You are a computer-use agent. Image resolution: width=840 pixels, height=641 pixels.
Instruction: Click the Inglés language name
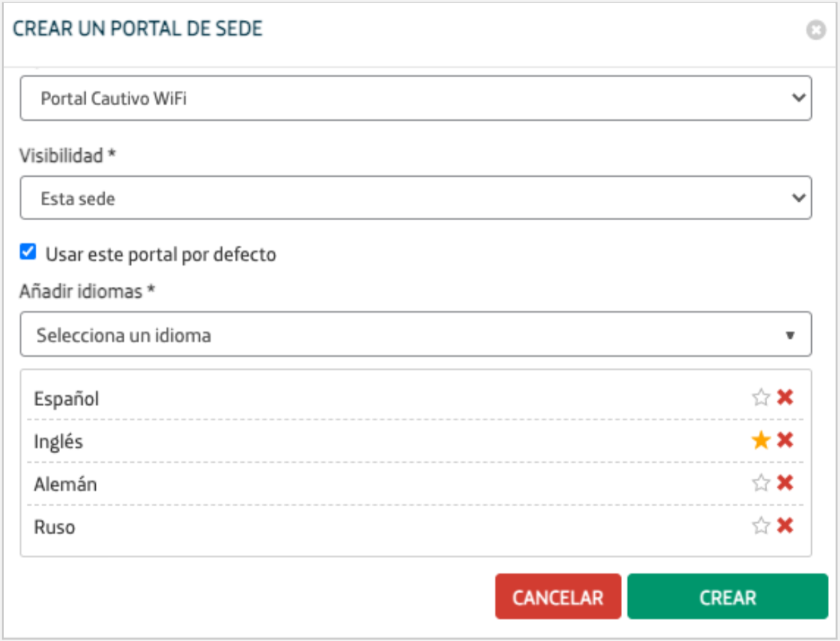58,442
